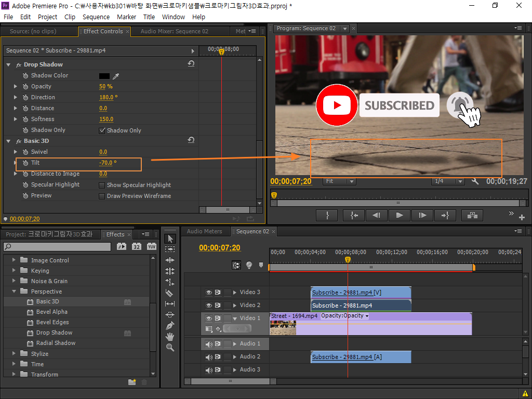The width and height of the screenshot is (532, 399).
Task: Collapse the Drop Shadow effect
Action: click(x=8, y=64)
